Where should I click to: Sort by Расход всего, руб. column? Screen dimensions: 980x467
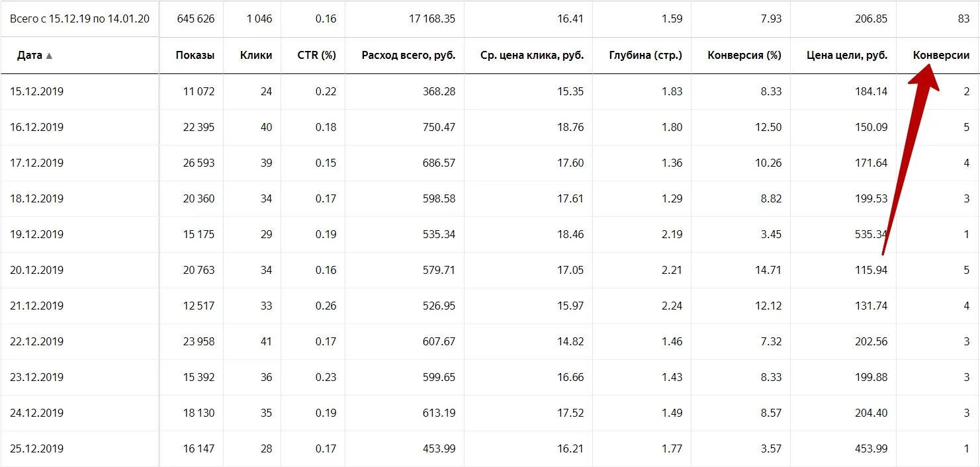pos(408,56)
